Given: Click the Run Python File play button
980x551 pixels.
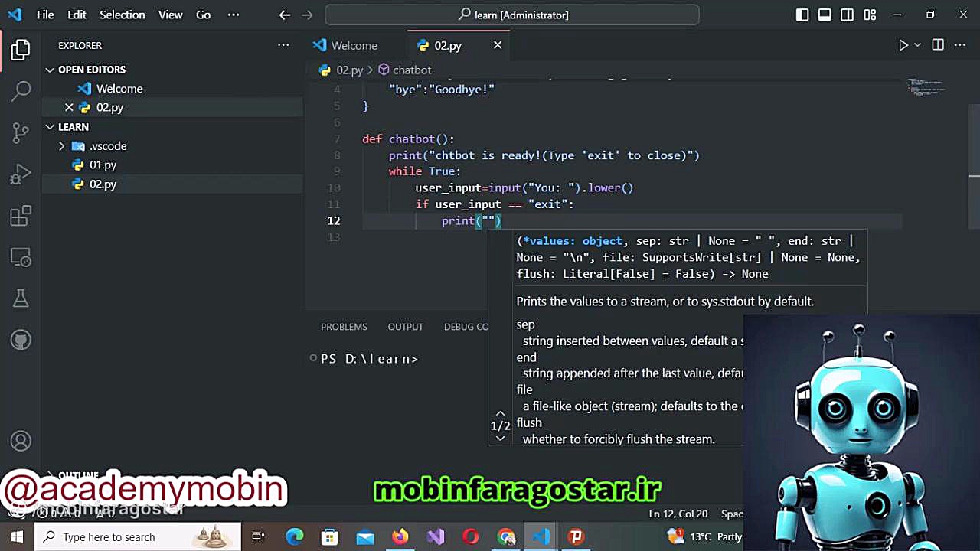Looking at the screenshot, I should 903,45.
